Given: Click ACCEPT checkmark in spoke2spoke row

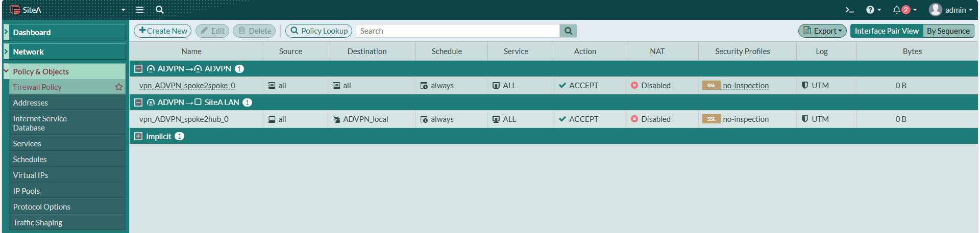Looking at the screenshot, I should [x=562, y=86].
